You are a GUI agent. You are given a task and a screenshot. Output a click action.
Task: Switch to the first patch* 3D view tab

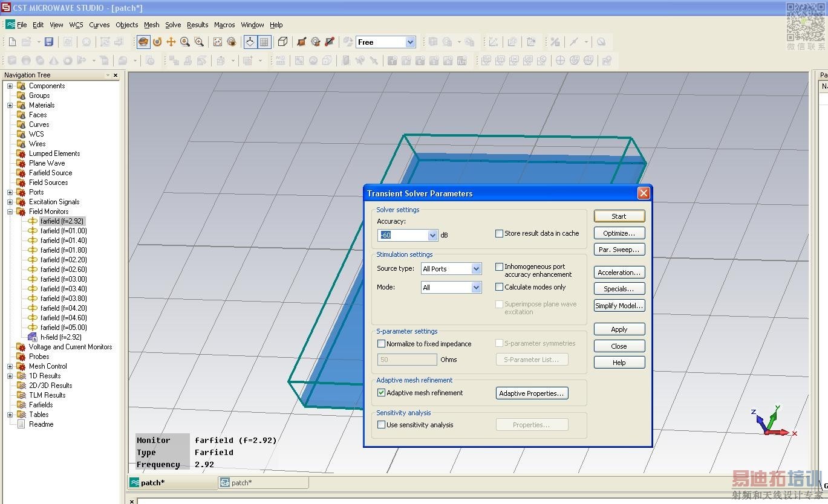(x=173, y=483)
